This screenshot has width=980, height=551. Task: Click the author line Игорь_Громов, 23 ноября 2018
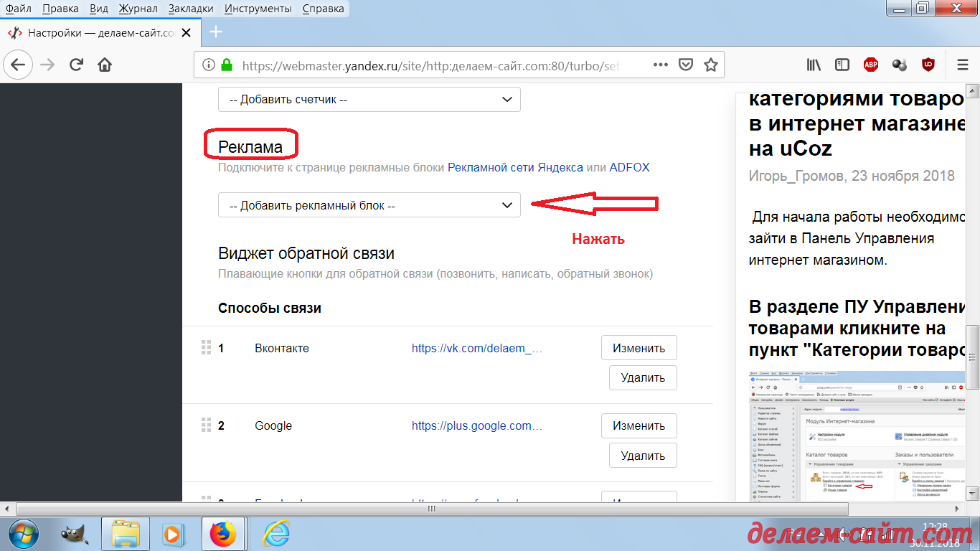click(x=852, y=176)
